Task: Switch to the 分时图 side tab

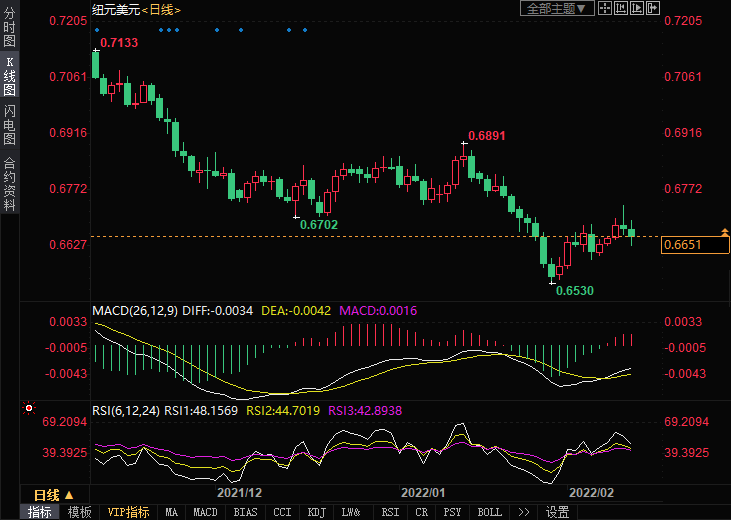Action: (10, 28)
